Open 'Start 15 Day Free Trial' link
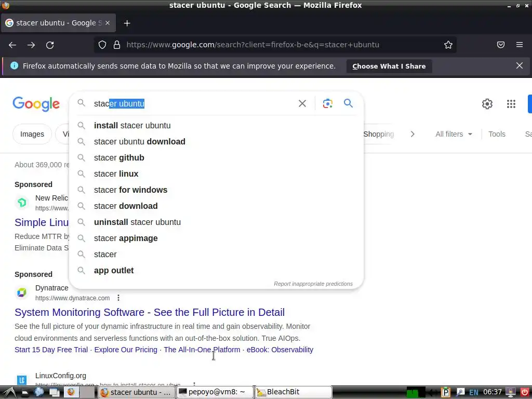 pos(51,350)
